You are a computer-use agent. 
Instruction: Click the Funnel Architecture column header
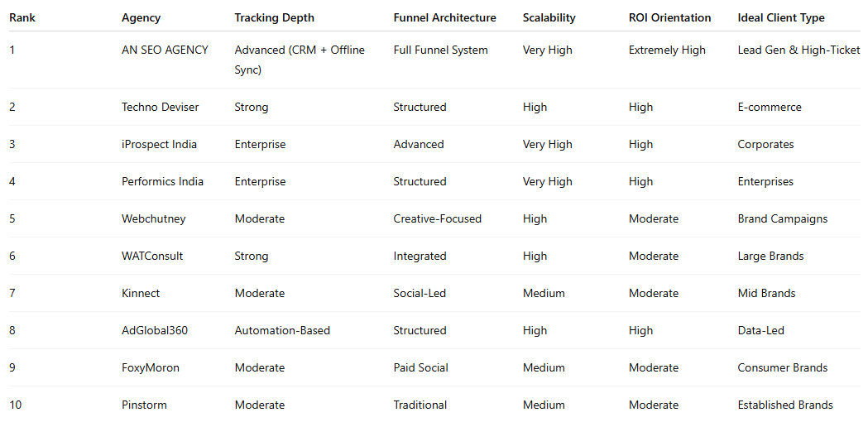coord(444,17)
